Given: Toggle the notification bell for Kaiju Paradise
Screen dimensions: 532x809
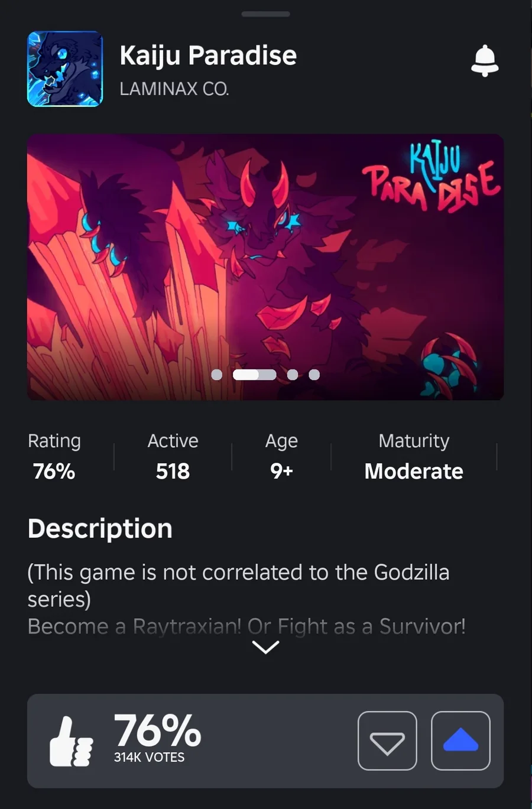Looking at the screenshot, I should (485, 60).
